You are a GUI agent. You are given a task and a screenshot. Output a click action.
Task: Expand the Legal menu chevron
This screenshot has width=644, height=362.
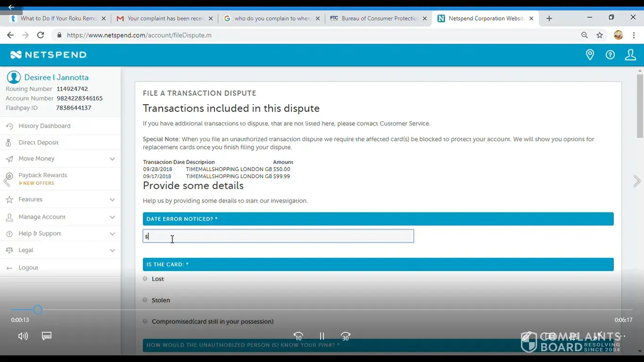112,250
